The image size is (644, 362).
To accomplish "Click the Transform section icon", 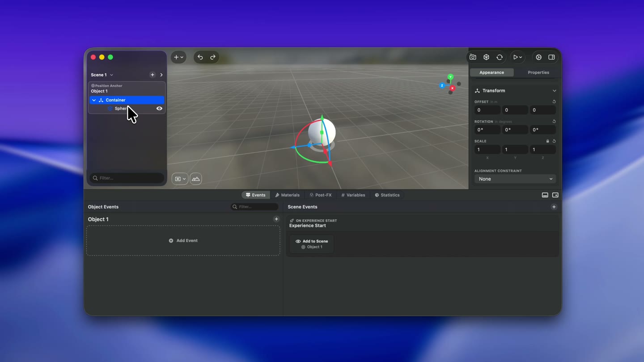I will (477, 91).
